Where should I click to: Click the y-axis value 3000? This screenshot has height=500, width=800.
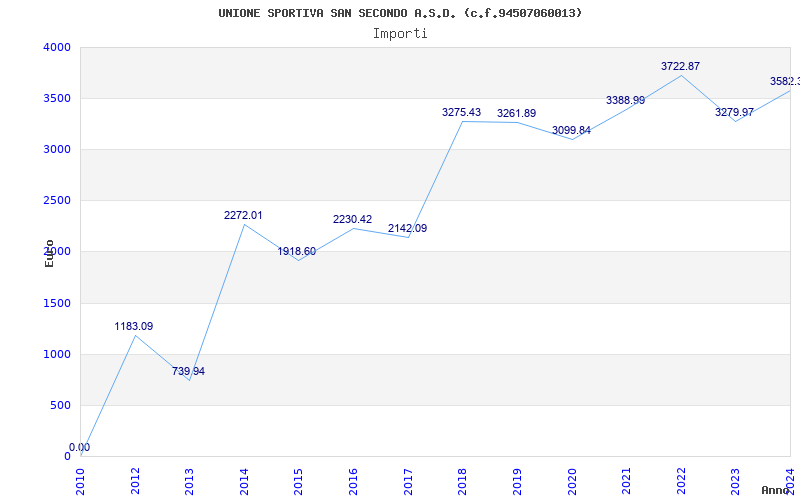57,149
